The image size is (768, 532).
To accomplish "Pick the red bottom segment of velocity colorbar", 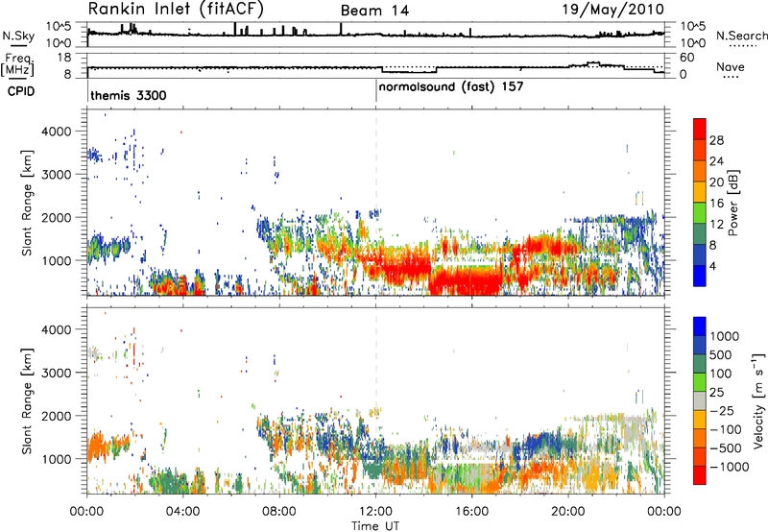I will tap(700, 475).
